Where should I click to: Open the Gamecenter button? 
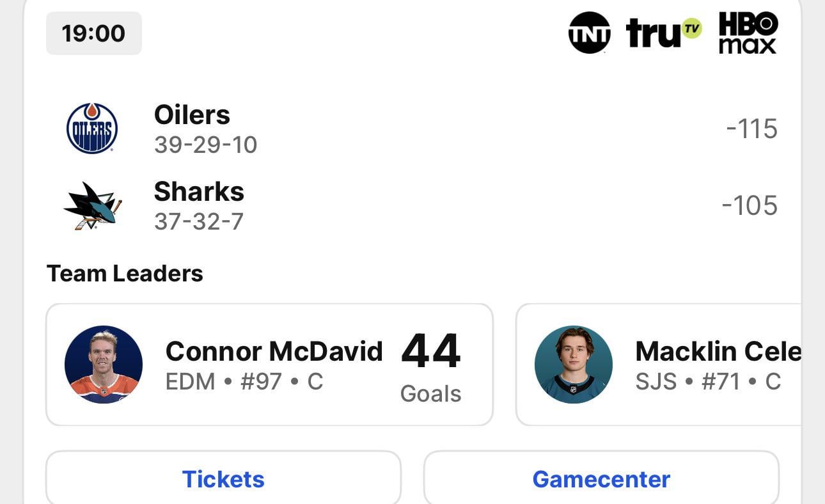coord(601,479)
